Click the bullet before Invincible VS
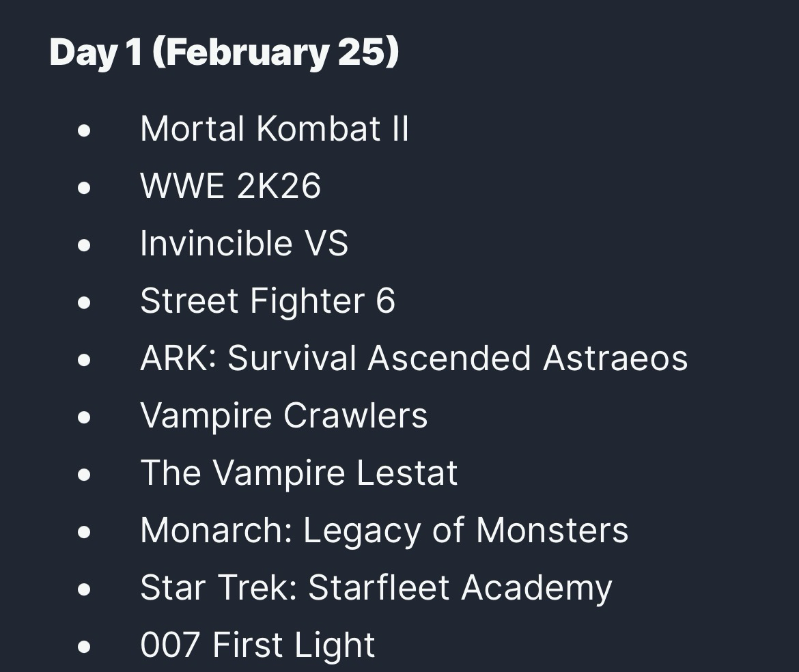799x672 pixels. 84,246
